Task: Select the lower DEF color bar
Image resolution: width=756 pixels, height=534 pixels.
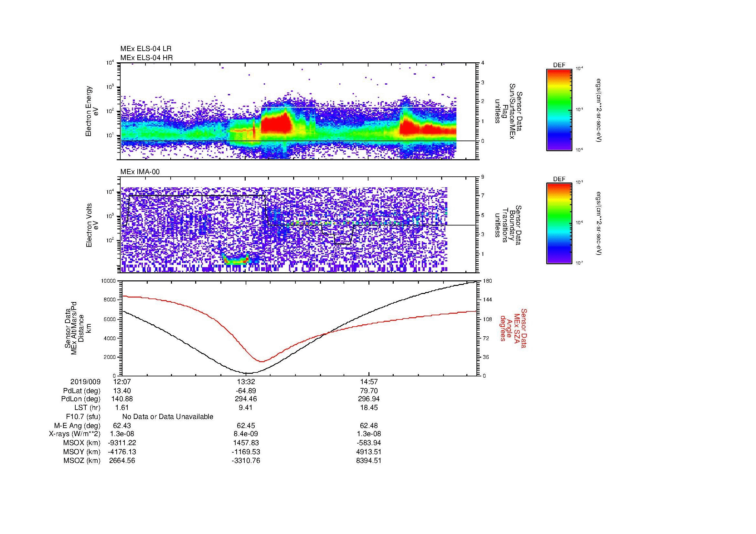Action: click(559, 224)
